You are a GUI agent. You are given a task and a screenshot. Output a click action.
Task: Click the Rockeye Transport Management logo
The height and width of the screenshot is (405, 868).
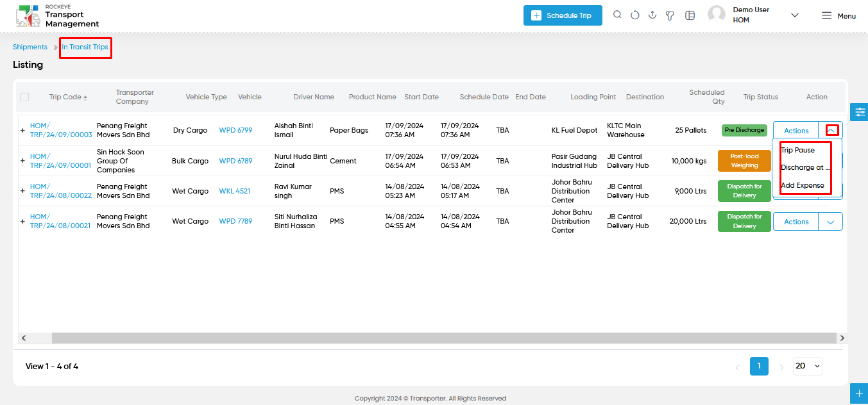[58, 15]
